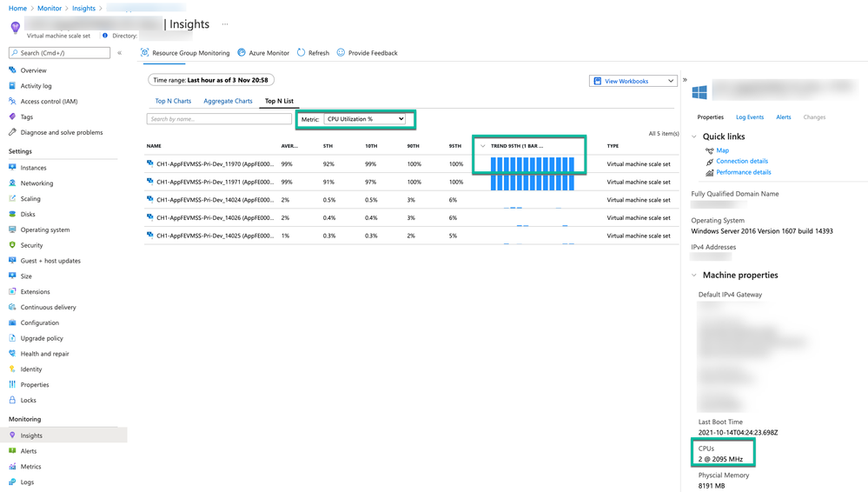Switch to the Top N Charts tab
The image size is (868, 492).
coord(173,101)
